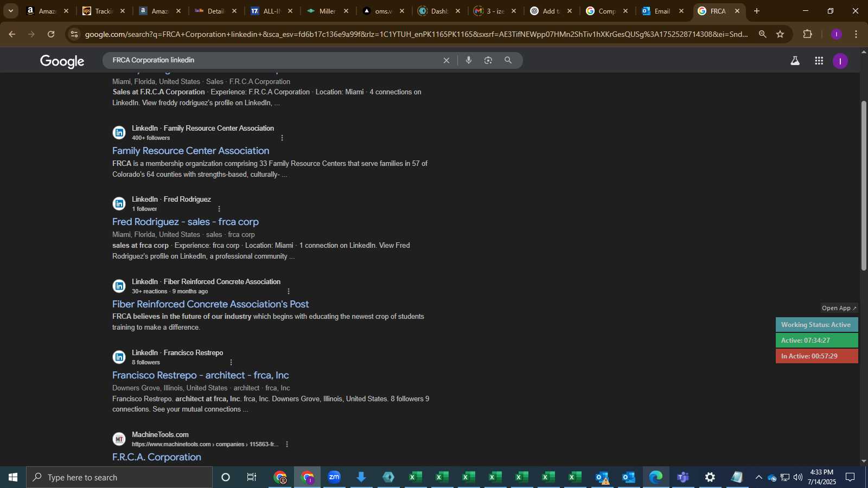Switch to the Miller tab
This screenshot has width=868, height=488.
click(x=328, y=11)
